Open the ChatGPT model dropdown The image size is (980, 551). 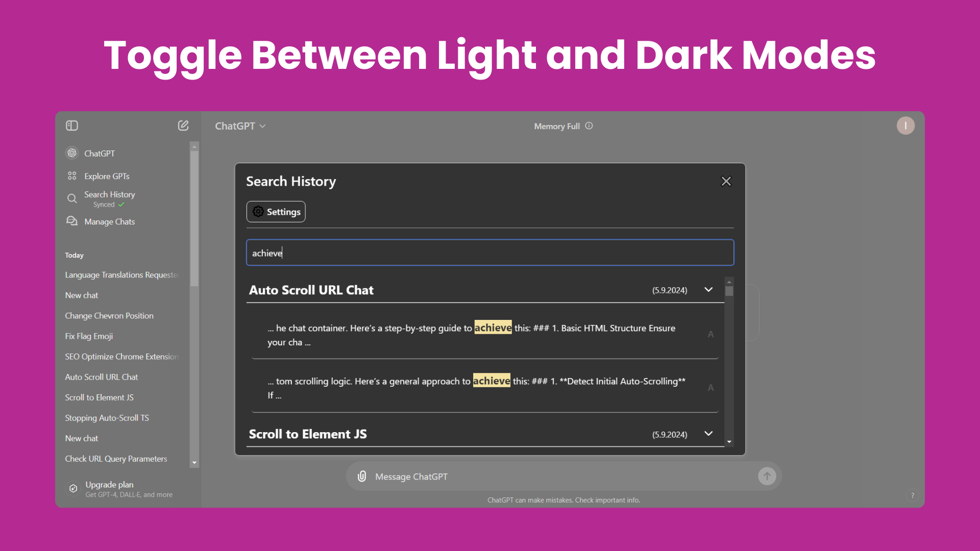[240, 126]
